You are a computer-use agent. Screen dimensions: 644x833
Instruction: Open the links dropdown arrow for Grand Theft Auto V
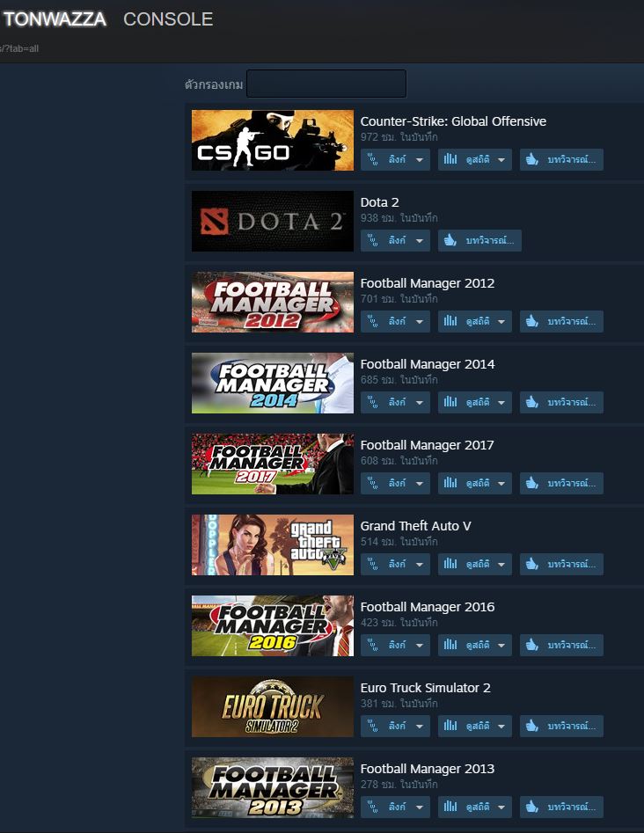(x=420, y=564)
